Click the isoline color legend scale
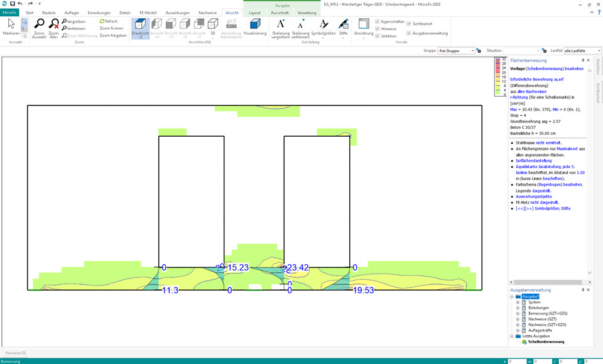 click(497, 77)
